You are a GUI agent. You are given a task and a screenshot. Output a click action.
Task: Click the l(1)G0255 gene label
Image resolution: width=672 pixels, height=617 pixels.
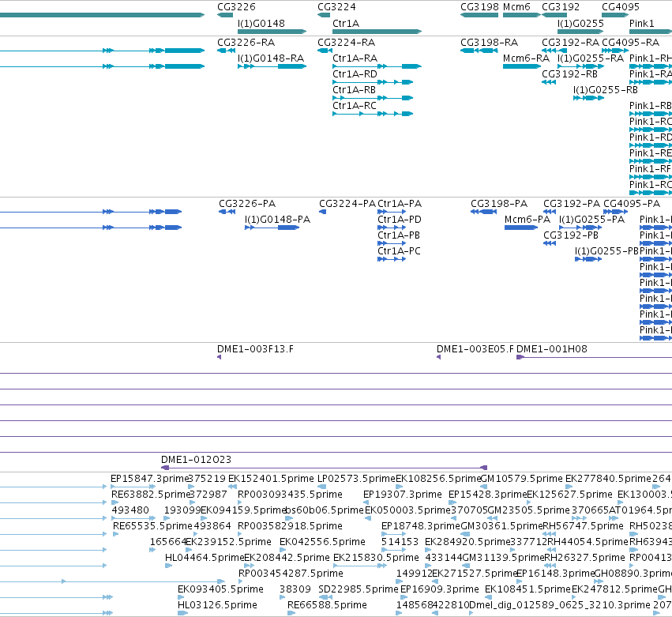tap(580, 23)
